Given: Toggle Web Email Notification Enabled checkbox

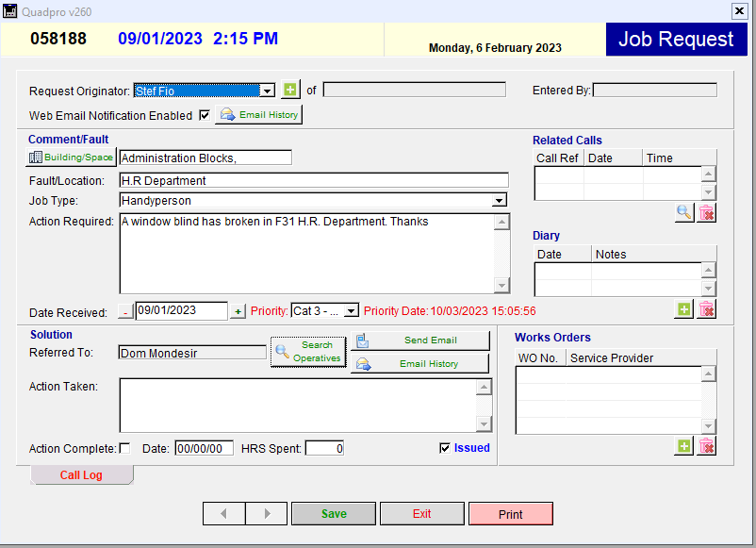Looking at the screenshot, I should pos(205,115).
